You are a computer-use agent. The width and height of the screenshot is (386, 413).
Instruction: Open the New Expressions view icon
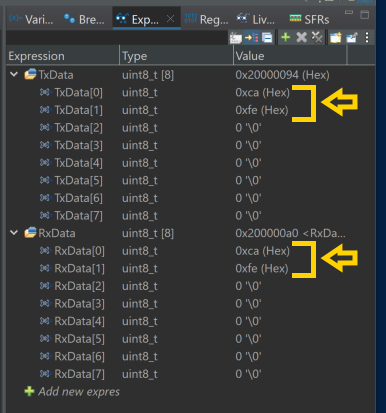[x=336, y=37]
